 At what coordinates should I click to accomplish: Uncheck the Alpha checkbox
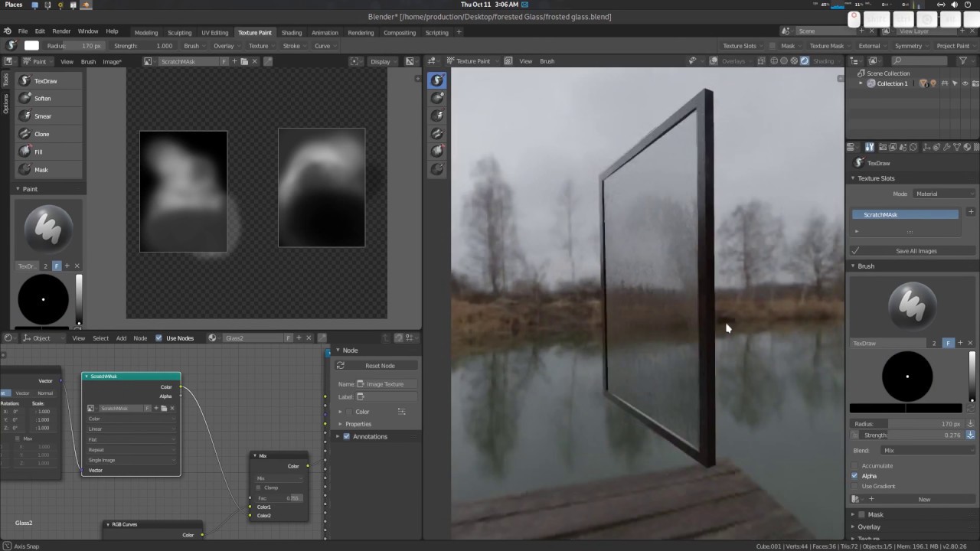[855, 475]
